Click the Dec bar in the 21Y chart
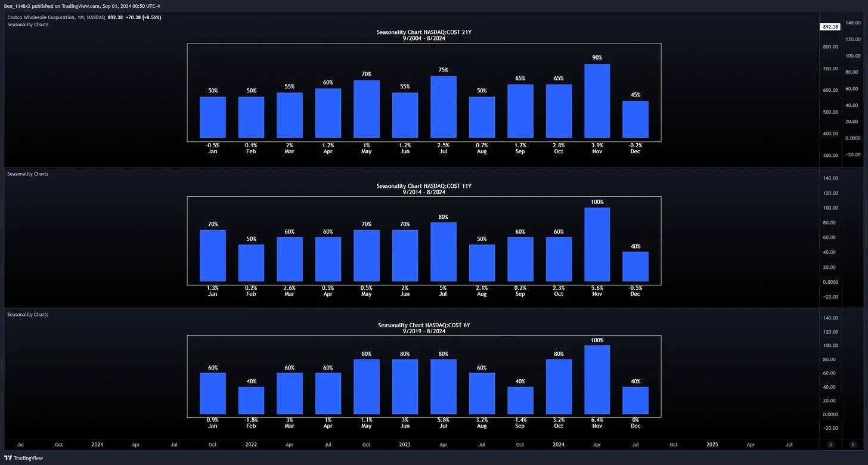 (635, 119)
